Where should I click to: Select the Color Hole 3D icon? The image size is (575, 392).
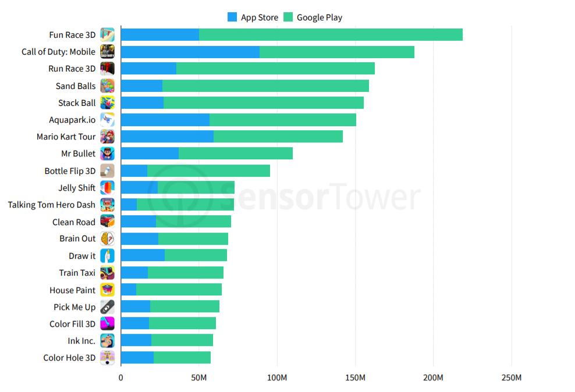[108, 358]
